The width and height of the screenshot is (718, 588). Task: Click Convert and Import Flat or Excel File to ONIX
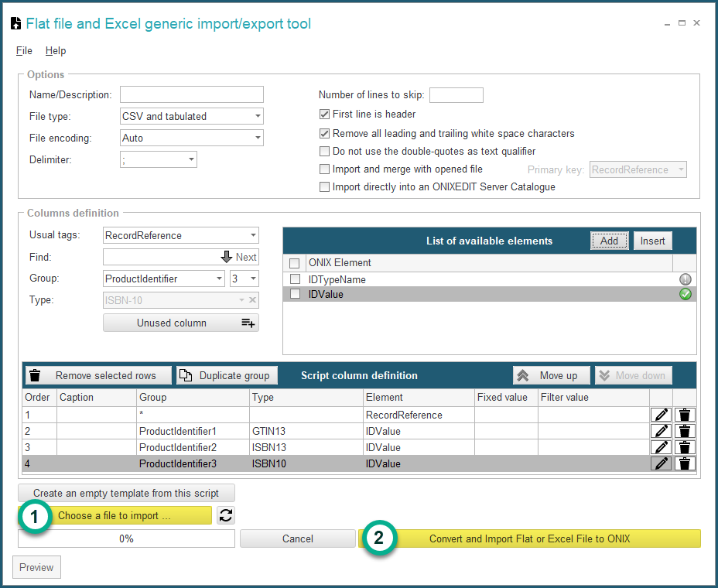pyautogui.click(x=529, y=538)
